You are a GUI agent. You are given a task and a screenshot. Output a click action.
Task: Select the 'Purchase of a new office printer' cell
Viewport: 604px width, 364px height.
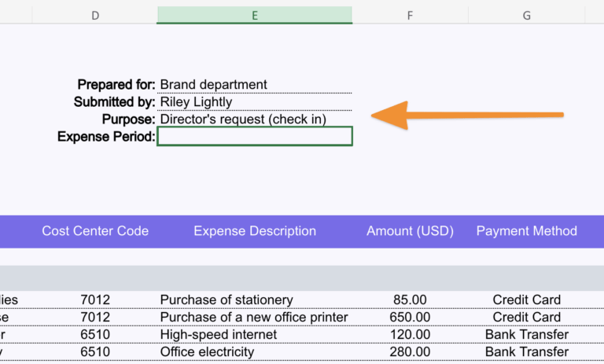(x=253, y=317)
